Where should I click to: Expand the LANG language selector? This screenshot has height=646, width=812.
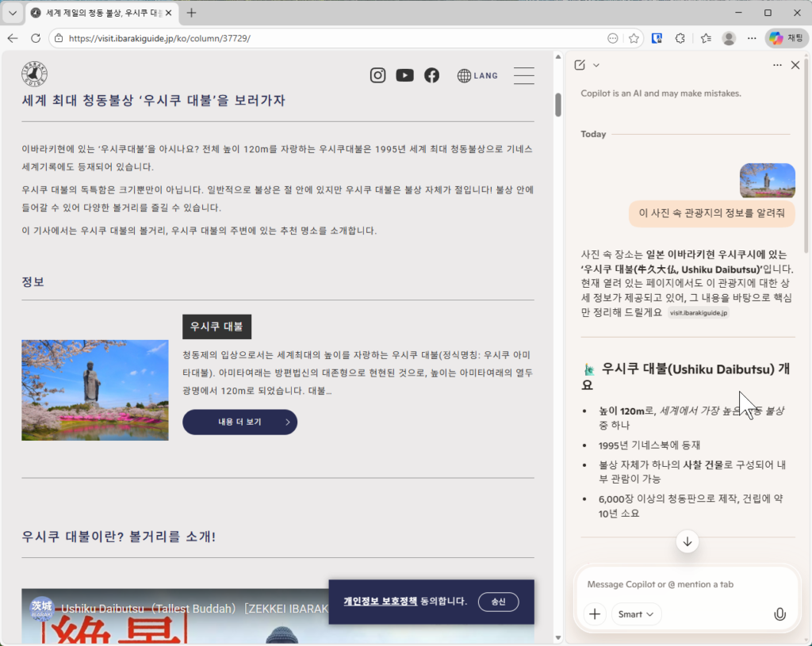(x=478, y=75)
